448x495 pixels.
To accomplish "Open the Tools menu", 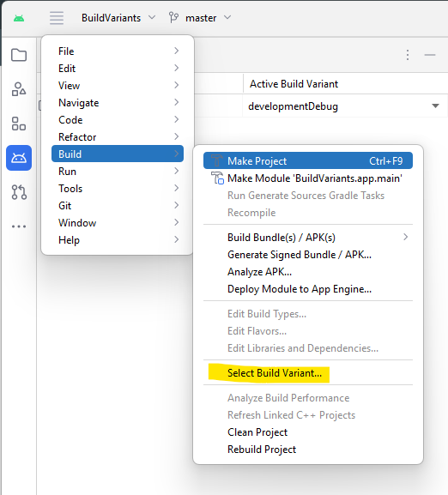I will (x=118, y=189).
